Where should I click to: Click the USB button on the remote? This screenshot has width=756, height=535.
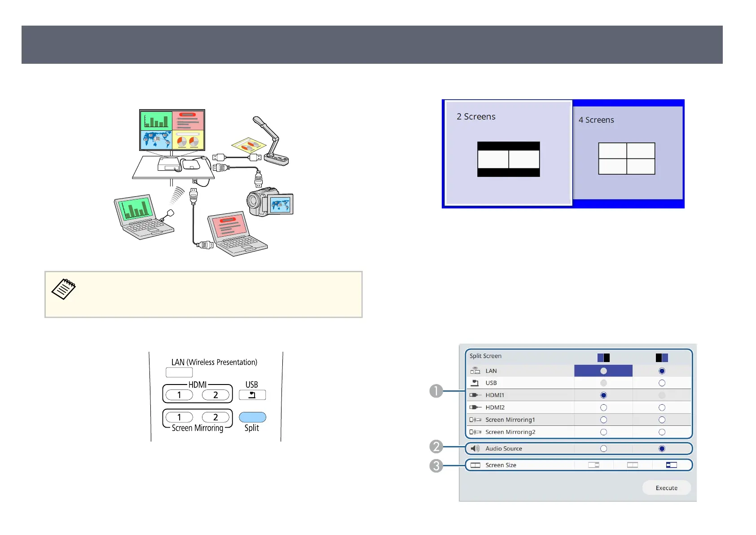click(252, 395)
